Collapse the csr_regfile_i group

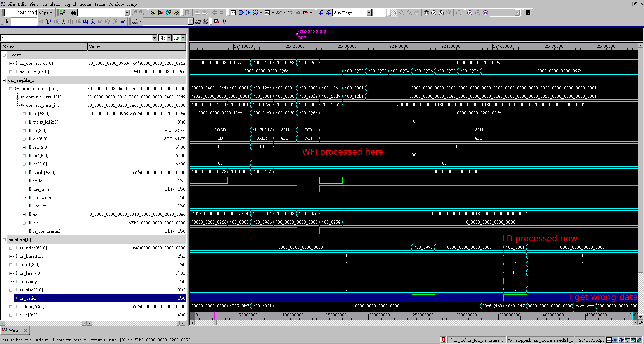click(x=4, y=80)
